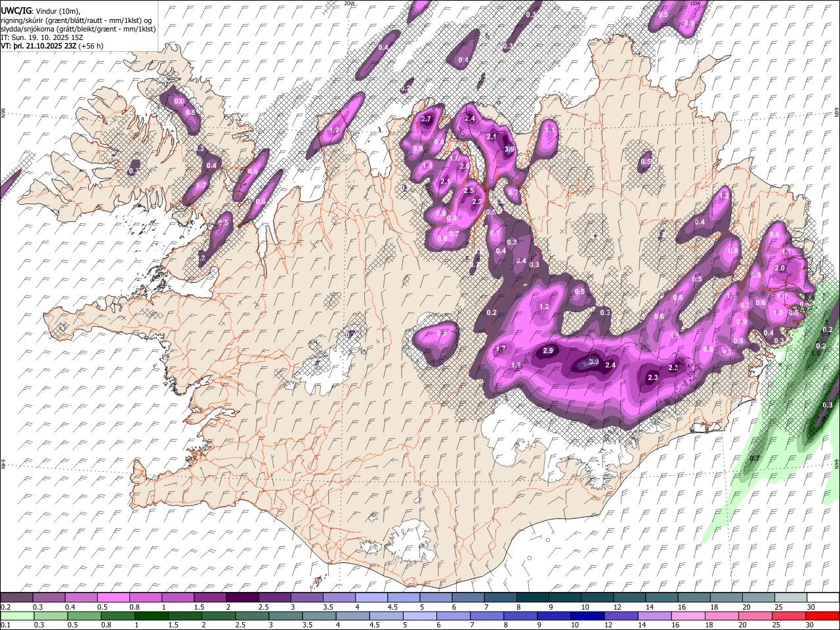Select the VT: þri. 21.10.2025 23Z (+56 h) line
Screen dimensions: 840x630
52,46
